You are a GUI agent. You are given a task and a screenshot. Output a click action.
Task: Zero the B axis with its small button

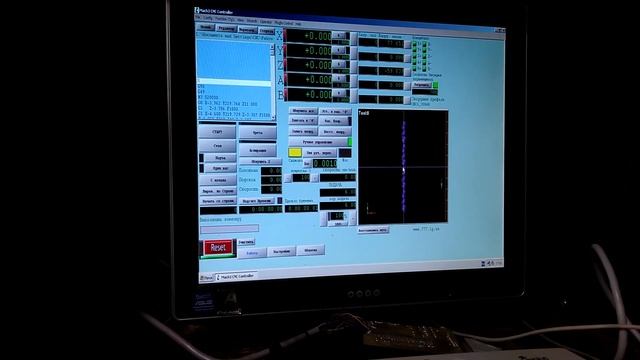[340, 93]
